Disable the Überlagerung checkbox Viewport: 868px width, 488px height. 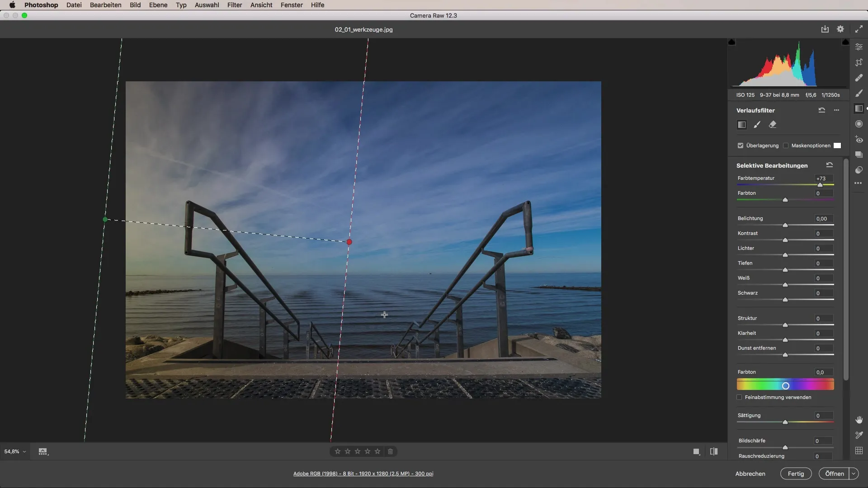741,145
